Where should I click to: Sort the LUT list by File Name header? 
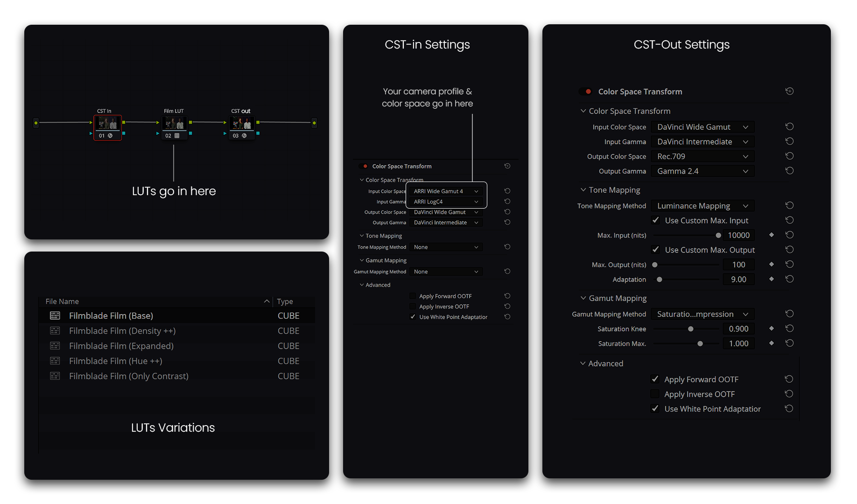pos(62,301)
